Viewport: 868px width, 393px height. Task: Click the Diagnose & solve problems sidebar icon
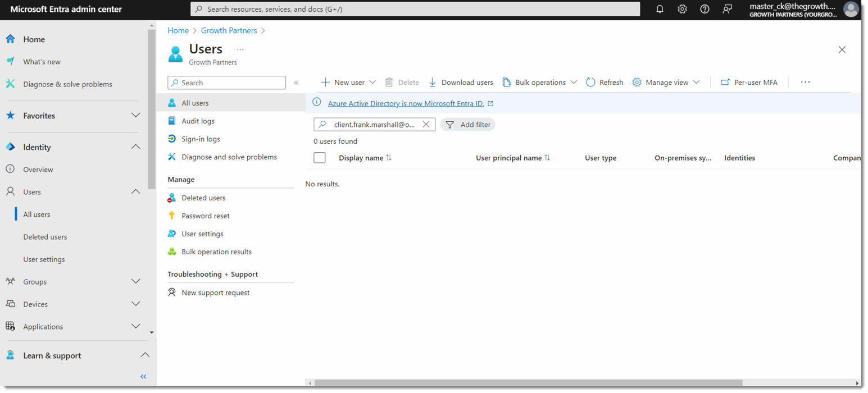point(10,84)
